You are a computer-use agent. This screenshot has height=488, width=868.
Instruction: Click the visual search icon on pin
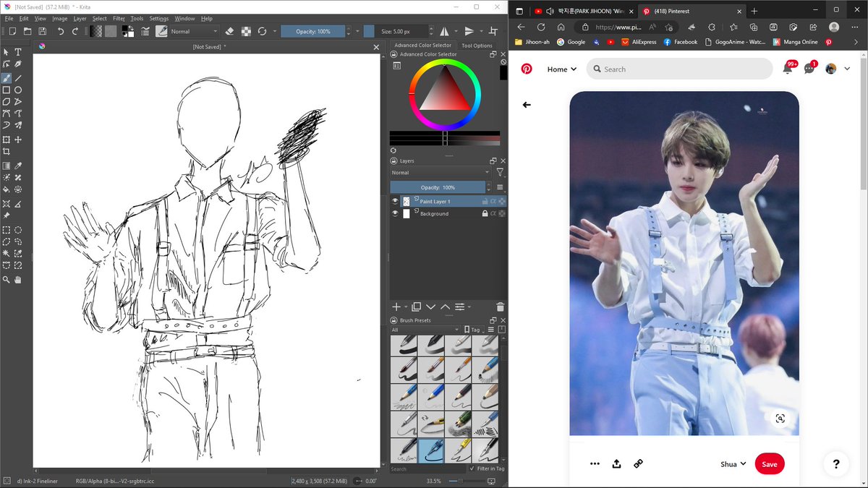tap(780, 419)
